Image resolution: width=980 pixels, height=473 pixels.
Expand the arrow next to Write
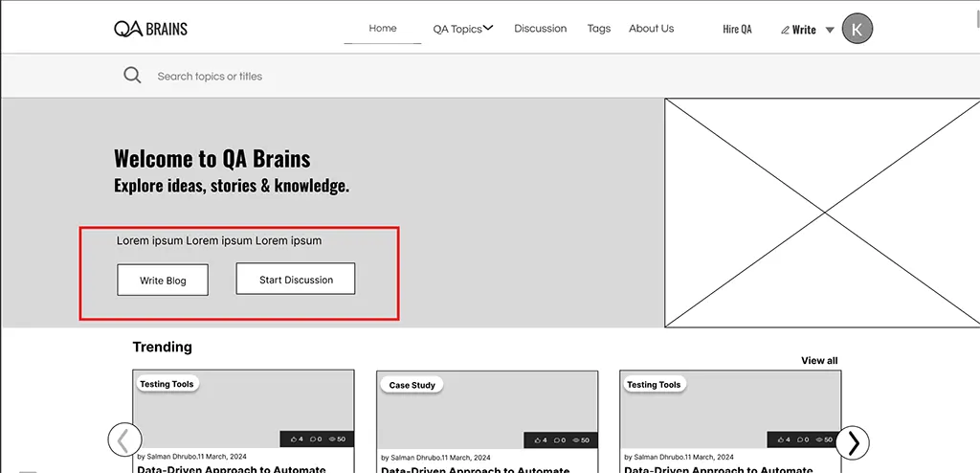830,30
